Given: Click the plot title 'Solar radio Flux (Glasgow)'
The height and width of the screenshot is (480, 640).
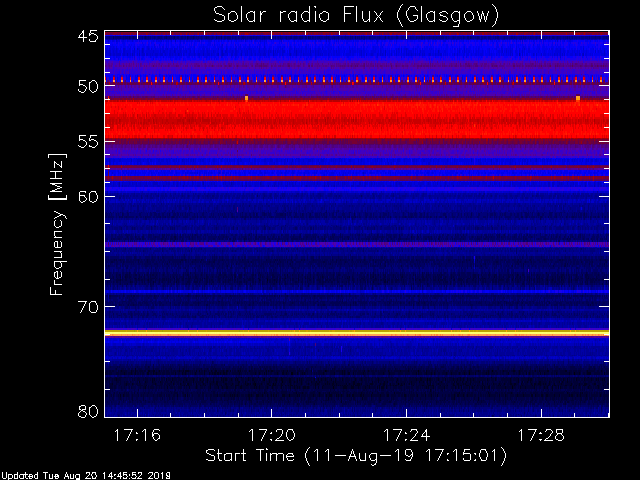Looking at the screenshot, I should [x=356, y=16].
